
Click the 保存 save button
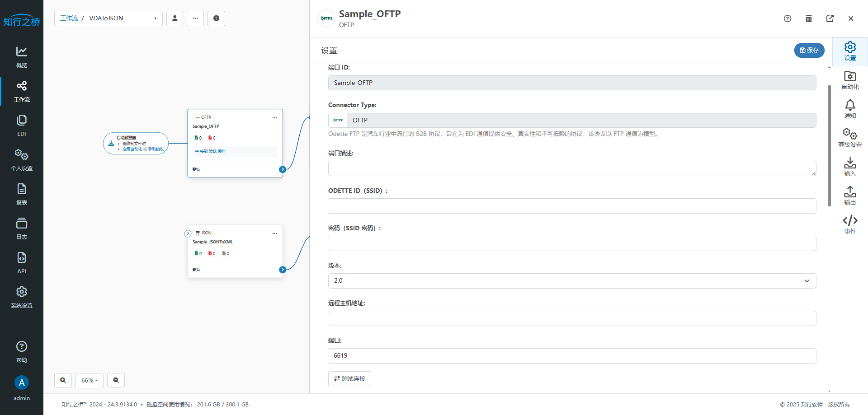pyautogui.click(x=809, y=50)
